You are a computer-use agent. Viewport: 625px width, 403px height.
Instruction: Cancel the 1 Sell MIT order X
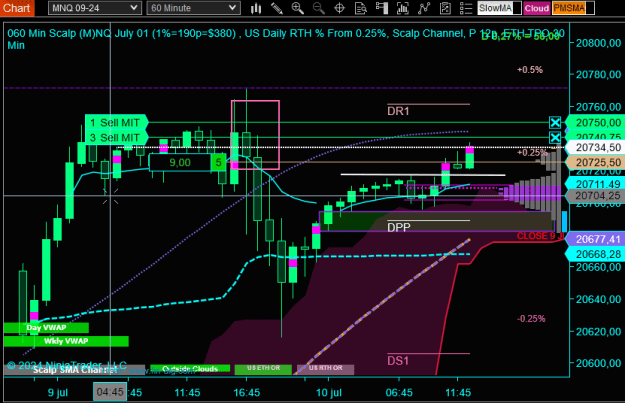tap(555, 122)
